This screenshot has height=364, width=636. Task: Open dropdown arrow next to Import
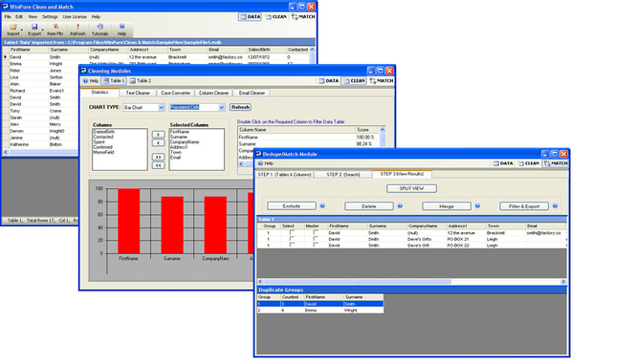point(21,30)
